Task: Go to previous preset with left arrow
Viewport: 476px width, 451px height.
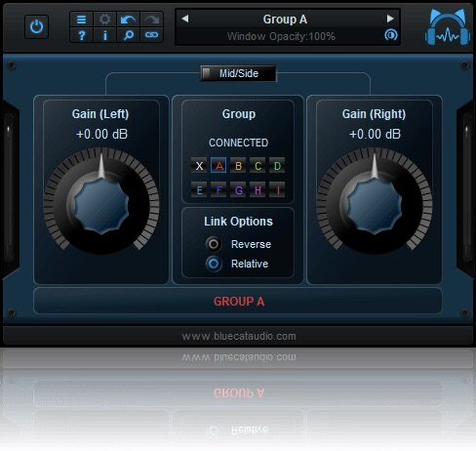Action: click(x=185, y=19)
